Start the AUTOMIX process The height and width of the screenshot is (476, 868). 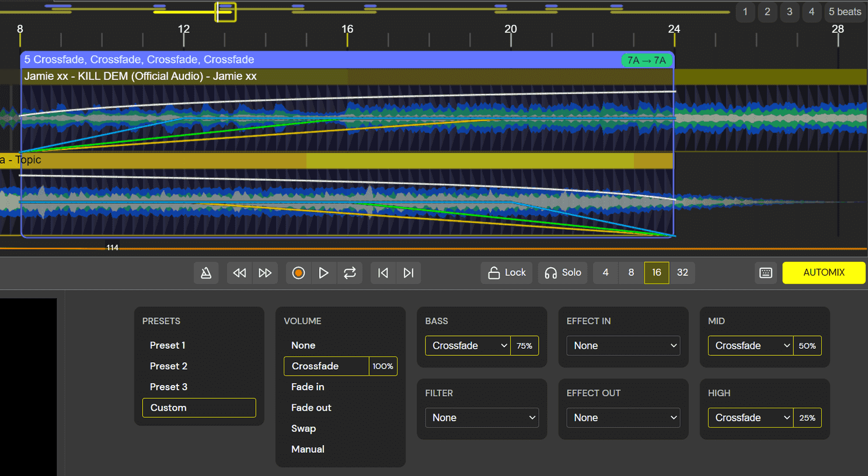tap(824, 272)
